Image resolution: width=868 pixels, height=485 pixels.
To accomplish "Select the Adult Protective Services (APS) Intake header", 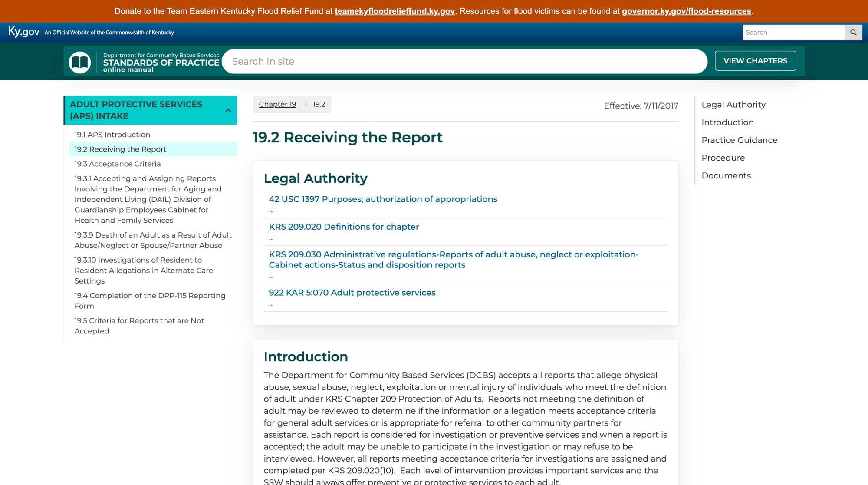I will 150,110.
